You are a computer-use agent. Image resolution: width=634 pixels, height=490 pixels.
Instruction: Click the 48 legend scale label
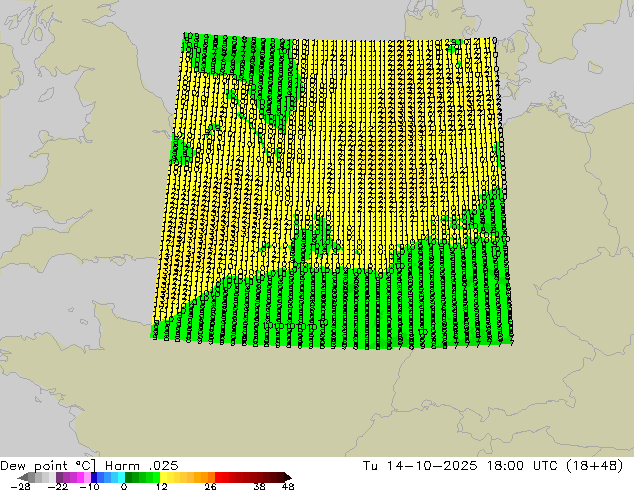click(288, 486)
